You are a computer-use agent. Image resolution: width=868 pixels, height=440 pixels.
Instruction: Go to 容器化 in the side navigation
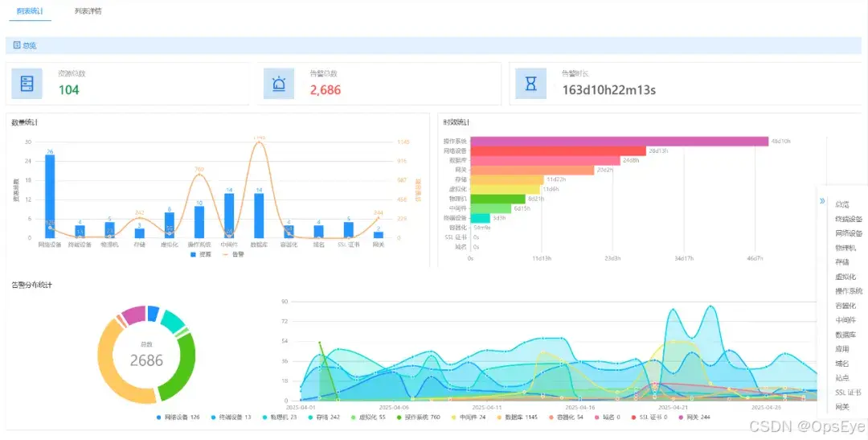click(x=845, y=306)
